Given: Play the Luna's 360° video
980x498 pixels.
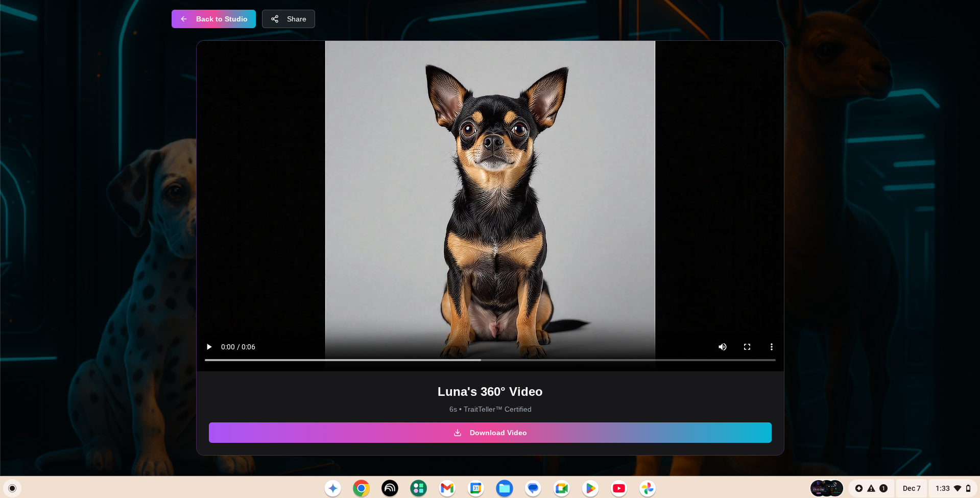Looking at the screenshot, I should click(209, 347).
